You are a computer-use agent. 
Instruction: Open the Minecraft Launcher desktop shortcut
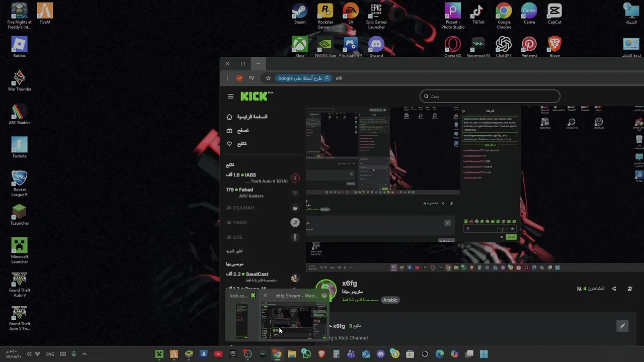coord(20,250)
